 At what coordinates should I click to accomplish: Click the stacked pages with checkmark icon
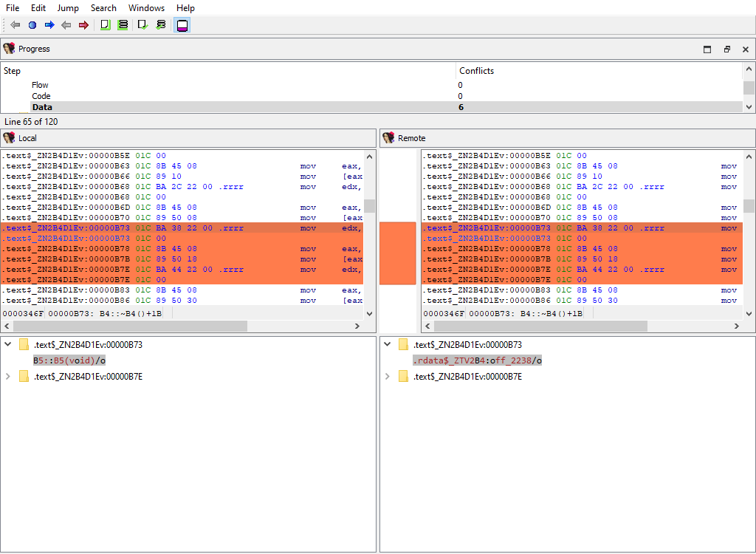(x=161, y=25)
